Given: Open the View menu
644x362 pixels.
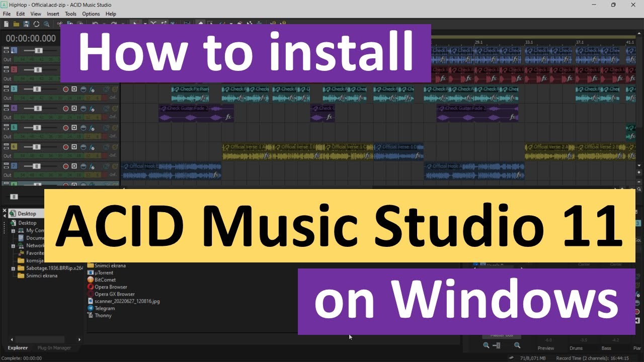Looking at the screenshot, I should [x=36, y=14].
